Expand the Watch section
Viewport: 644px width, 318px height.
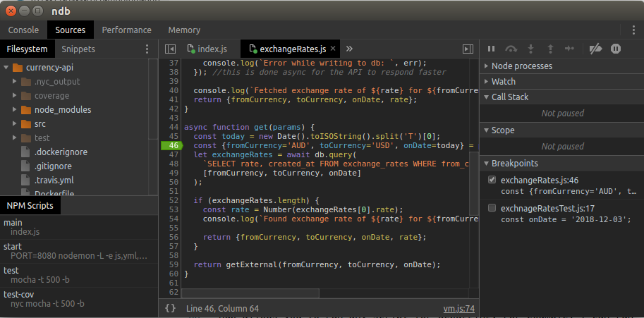pos(486,82)
